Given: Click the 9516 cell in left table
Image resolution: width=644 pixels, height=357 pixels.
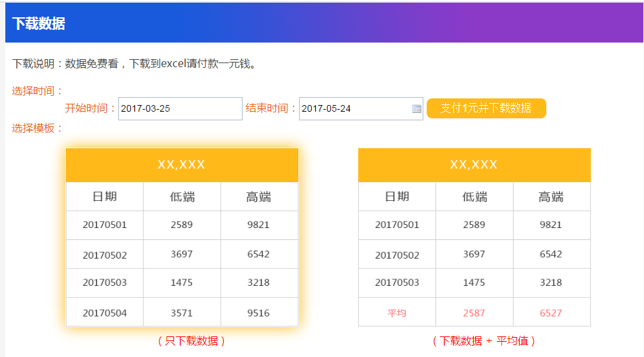Looking at the screenshot, I should pos(259,313).
